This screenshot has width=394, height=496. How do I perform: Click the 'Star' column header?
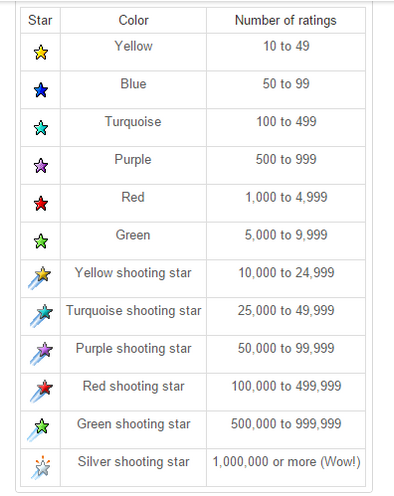[x=40, y=20]
